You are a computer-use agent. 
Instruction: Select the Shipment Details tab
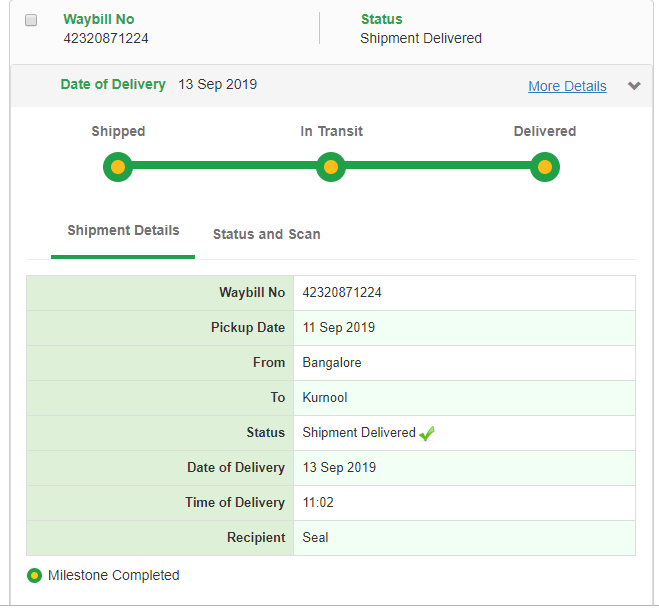point(123,231)
